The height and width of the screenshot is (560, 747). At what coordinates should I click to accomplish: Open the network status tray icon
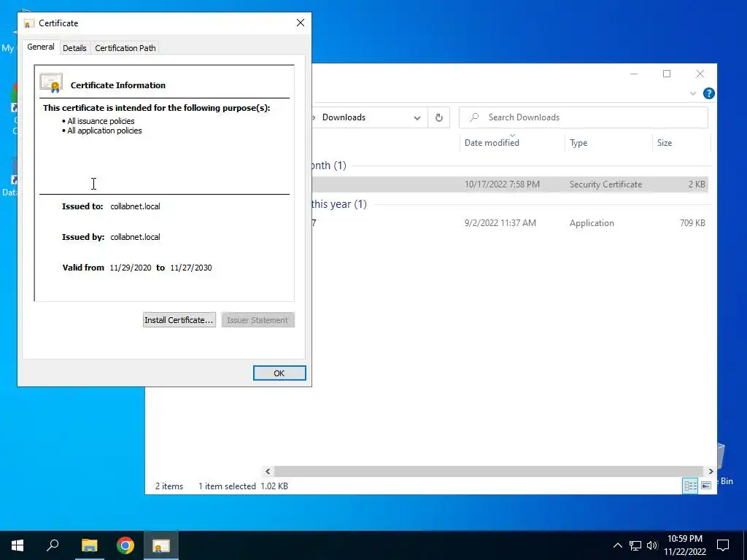coord(635,545)
